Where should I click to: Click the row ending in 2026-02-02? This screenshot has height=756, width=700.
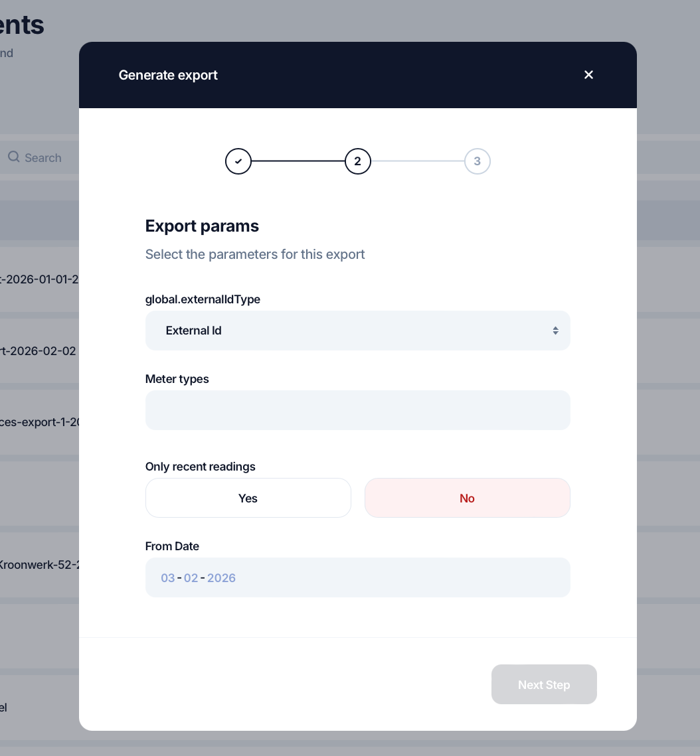(40, 351)
